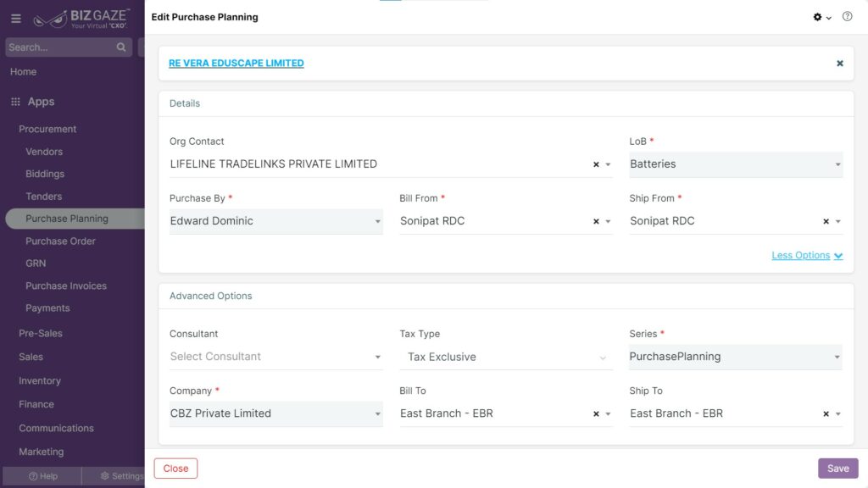The image size is (868, 488).
Task: Open the Apps menu section
Action: coord(41,102)
